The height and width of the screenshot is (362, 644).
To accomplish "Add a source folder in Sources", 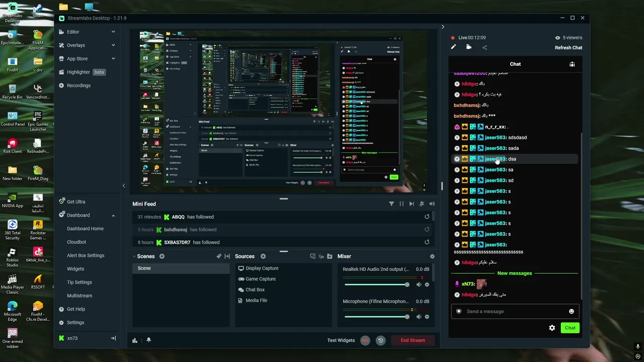I will point(330,256).
